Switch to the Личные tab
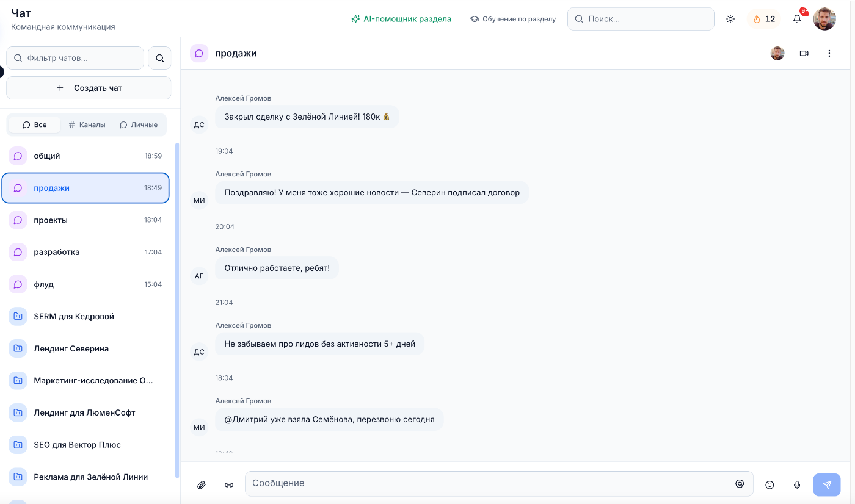 point(139,124)
